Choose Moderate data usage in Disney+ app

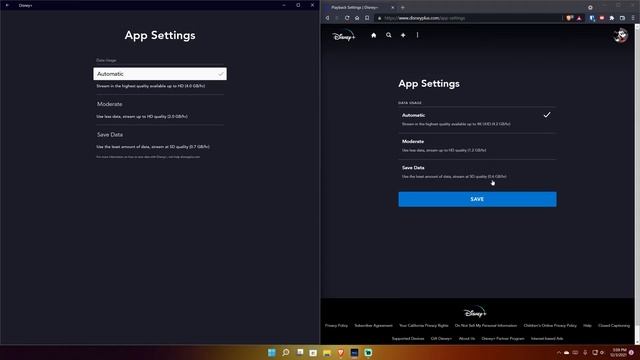(x=160, y=104)
